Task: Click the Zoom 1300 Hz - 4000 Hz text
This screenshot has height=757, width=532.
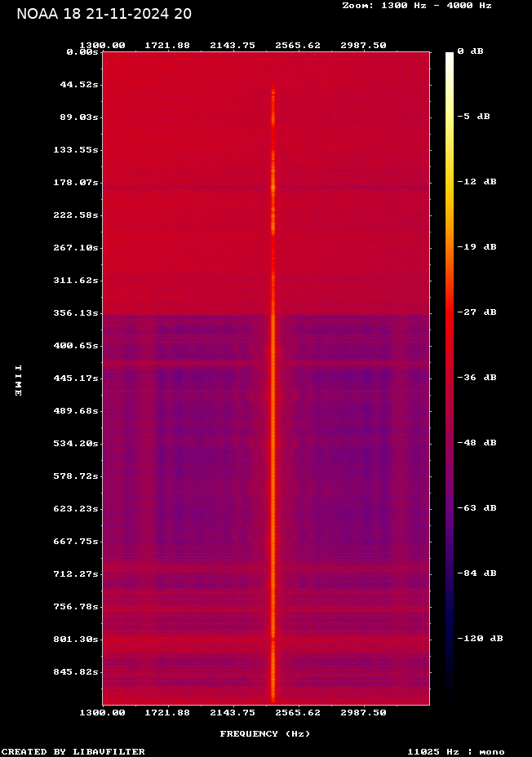Action: 416,6
